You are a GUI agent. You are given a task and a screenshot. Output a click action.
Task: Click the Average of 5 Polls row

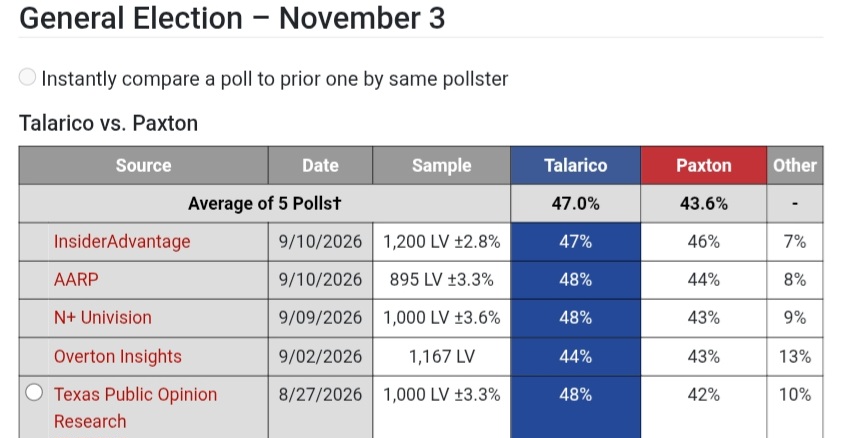[x=421, y=204]
